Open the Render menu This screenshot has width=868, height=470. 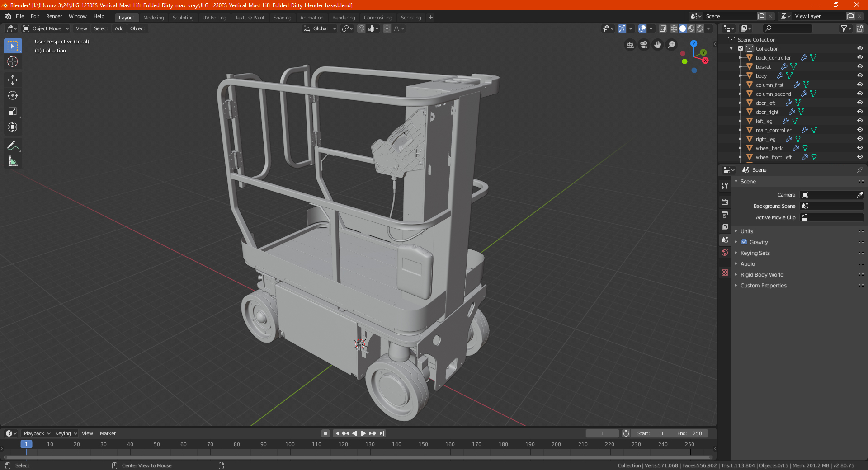click(x=54, y=16)
